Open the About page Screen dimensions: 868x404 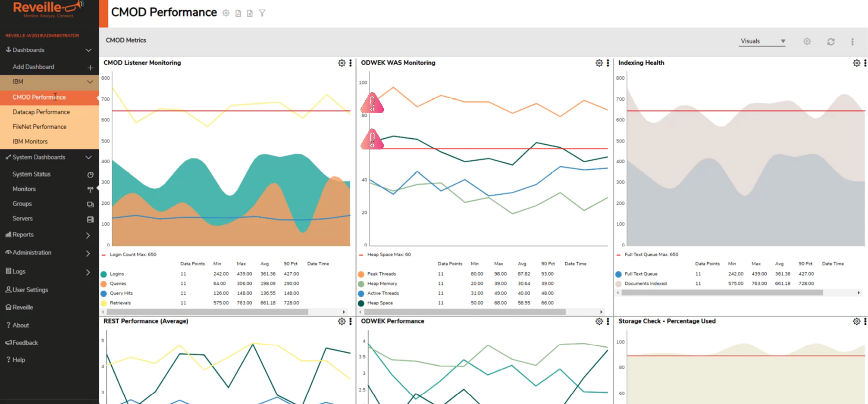tap(18, 325)
